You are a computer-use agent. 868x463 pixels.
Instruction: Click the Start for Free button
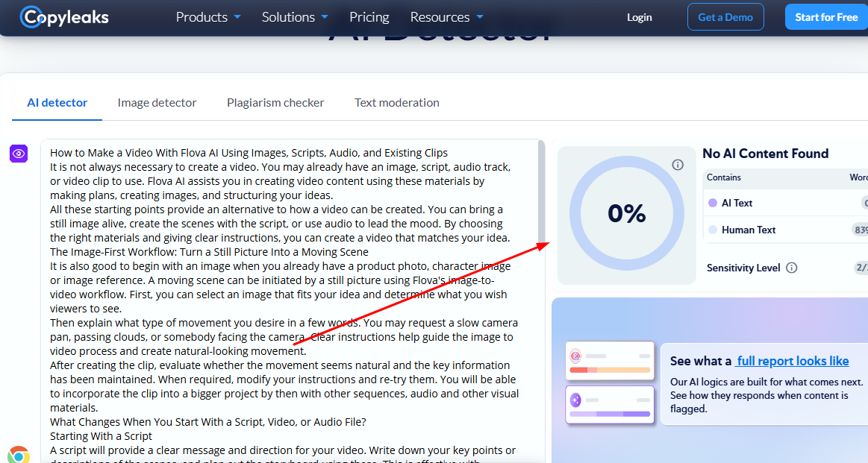coord(826,17)
